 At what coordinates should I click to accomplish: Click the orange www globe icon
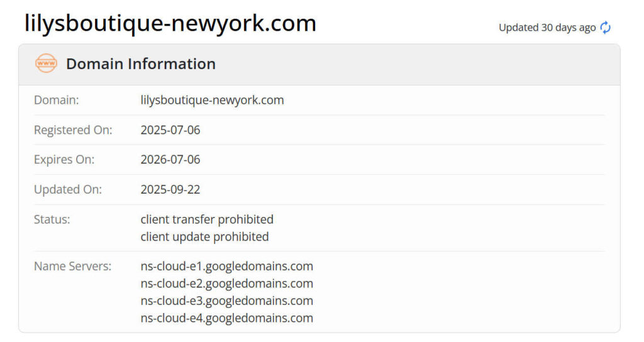coord(46,63)
